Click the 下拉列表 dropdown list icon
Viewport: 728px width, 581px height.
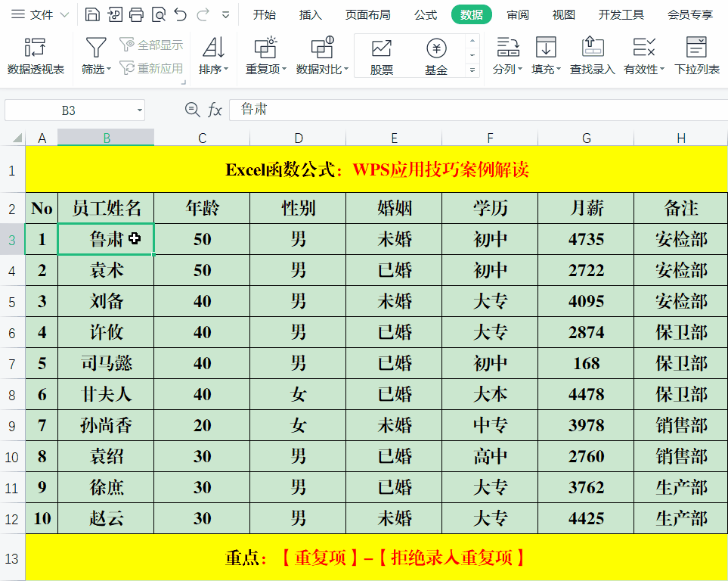coord(696,57)
